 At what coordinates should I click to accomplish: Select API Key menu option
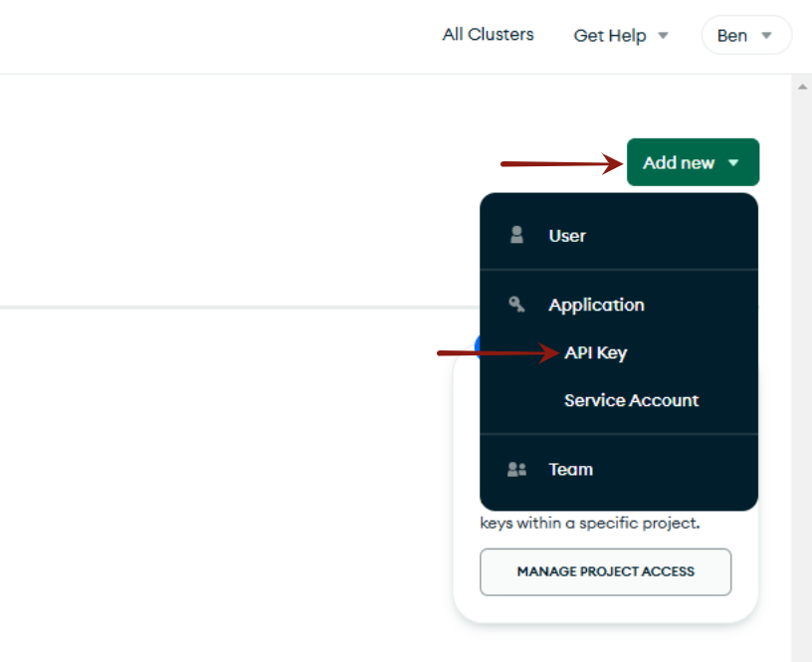click(595, 352)
